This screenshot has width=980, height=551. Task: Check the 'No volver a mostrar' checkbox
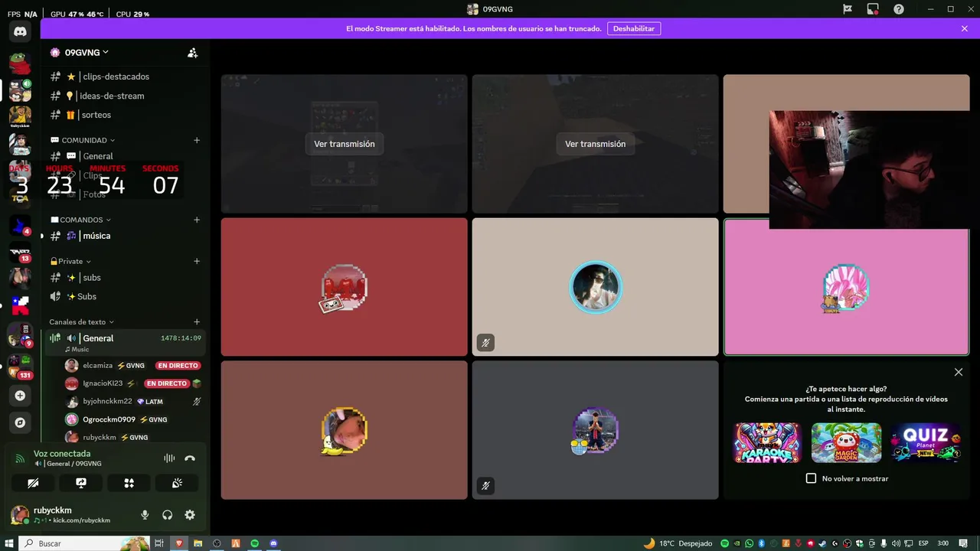pos(812,478)
